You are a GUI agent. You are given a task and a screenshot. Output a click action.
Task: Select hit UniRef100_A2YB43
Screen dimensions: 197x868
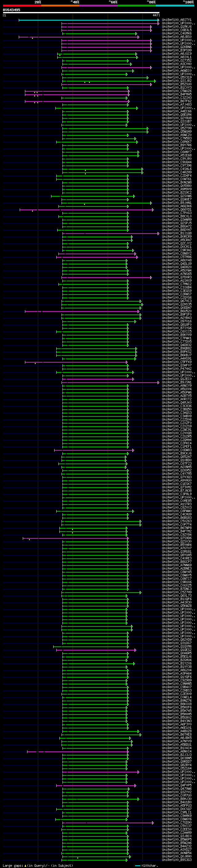click(177, 318)
